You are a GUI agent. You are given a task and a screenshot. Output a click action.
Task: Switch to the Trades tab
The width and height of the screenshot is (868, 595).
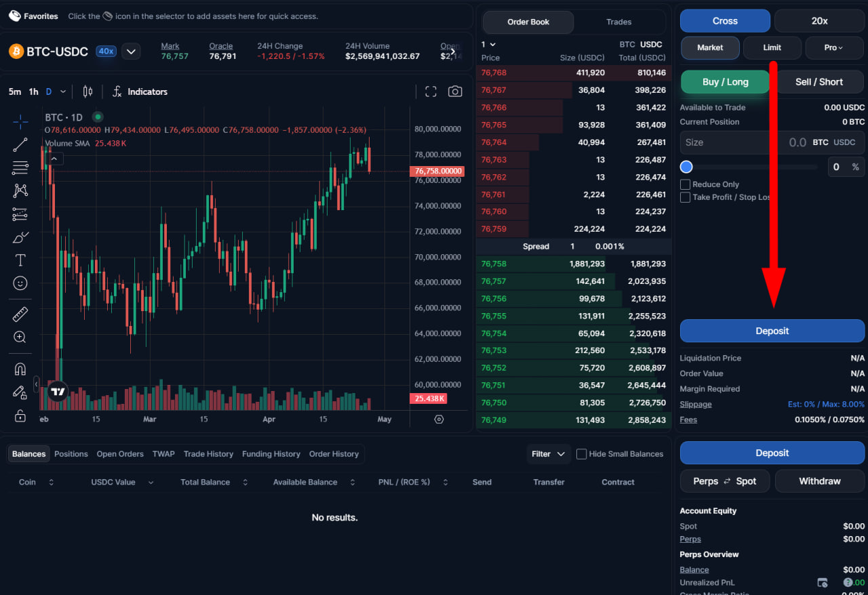pyautogui.click(x=619, y=22)
